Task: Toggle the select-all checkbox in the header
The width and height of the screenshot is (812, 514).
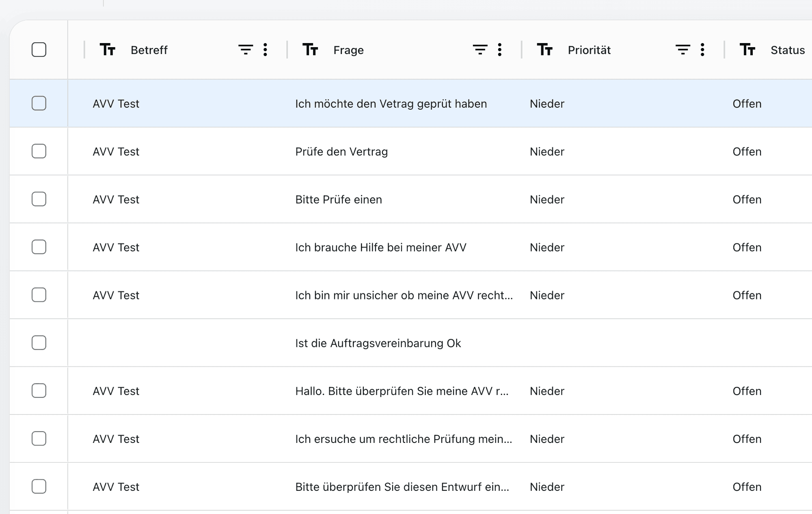Action: coord(39,50)
